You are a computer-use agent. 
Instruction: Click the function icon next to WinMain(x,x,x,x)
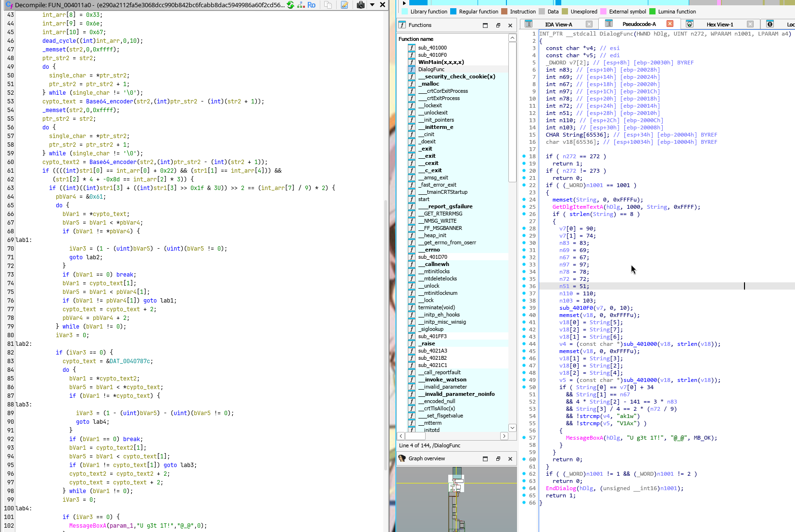412,62
